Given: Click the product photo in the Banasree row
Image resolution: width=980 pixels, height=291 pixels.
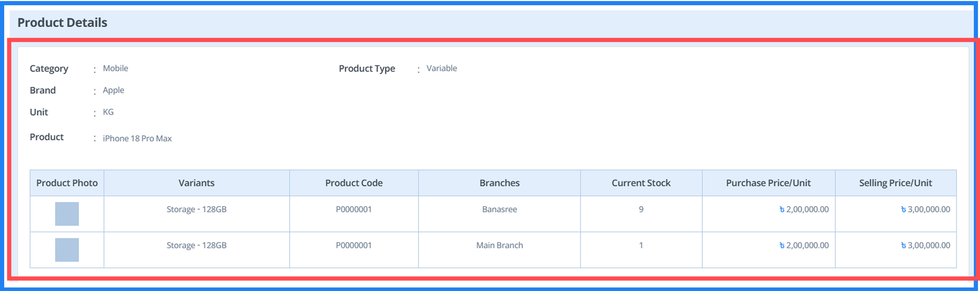Looking at the screenshot, I should point(67,213).
